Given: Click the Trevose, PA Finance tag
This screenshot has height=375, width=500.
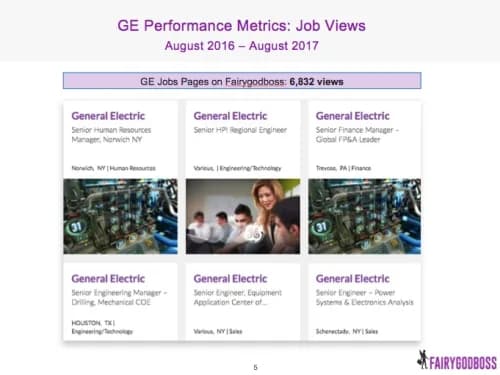Looking at the screenshot, I should (343, 168).
